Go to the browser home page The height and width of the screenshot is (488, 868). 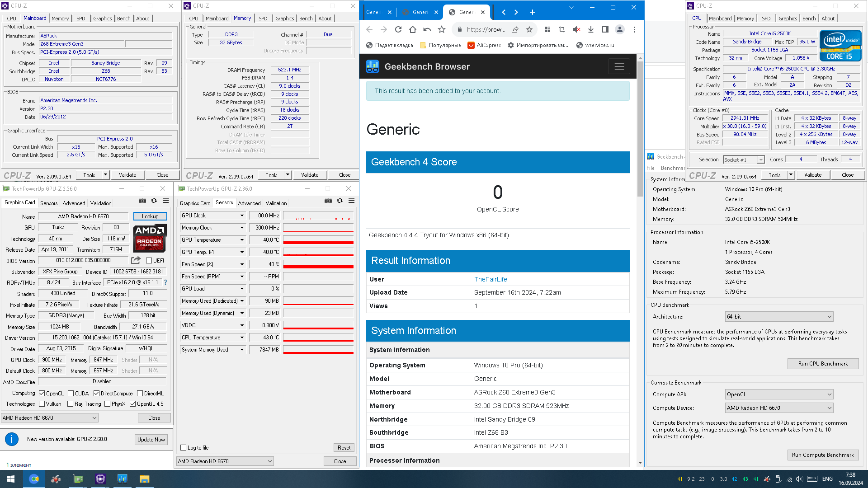412,29
